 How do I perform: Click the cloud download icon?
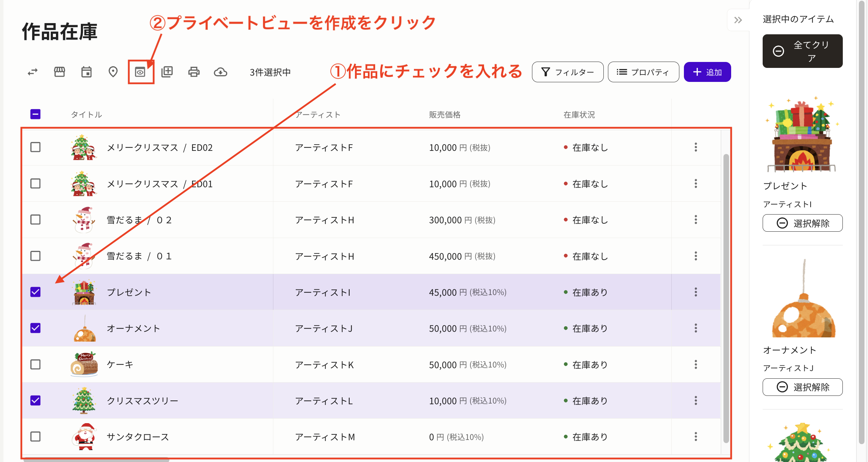pos(220,72)
